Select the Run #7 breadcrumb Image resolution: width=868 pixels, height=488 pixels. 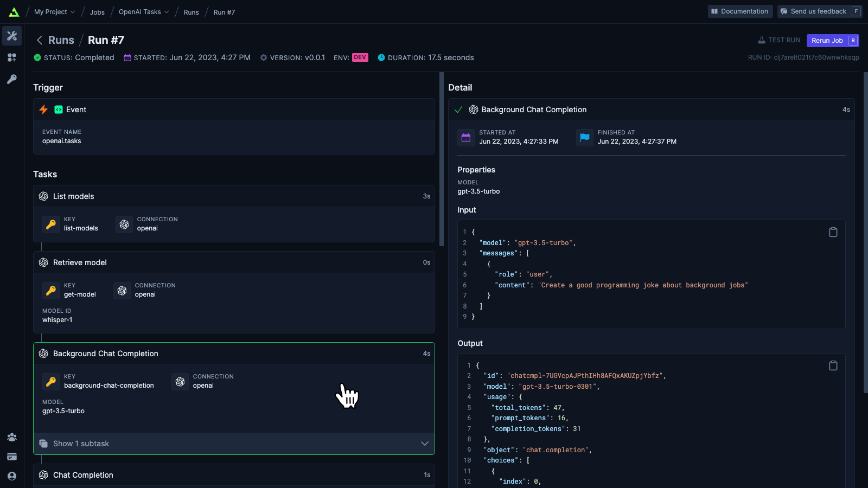coord(224,12)
